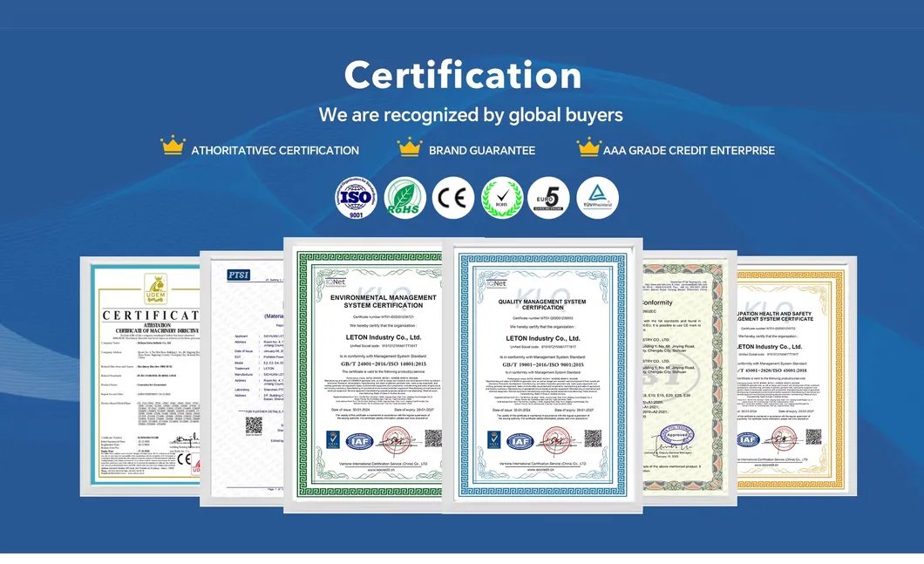Open the PTSI test report document
924x564 pixels.
(242, 378)
